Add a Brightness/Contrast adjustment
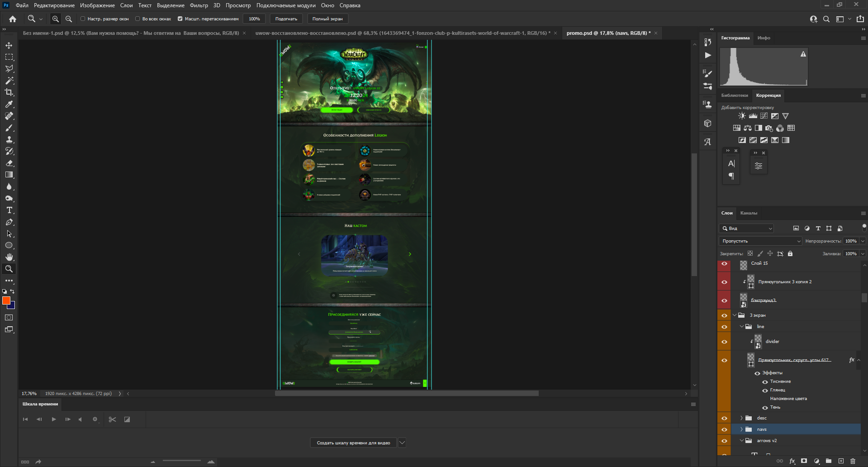Image resolution: width=868 pixels, height=467 pixels. (x=742, y=116)
